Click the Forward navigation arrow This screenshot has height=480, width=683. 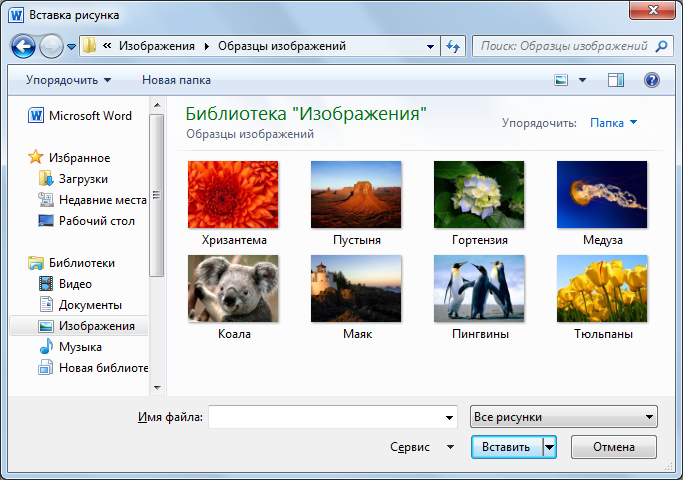pyautogui.click(x=51, y=46)
